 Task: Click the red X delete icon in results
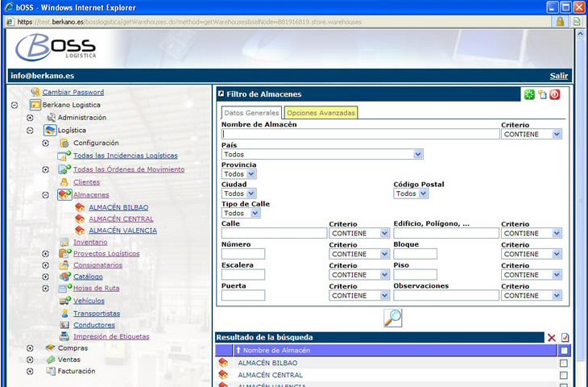[x=552, y=338]
